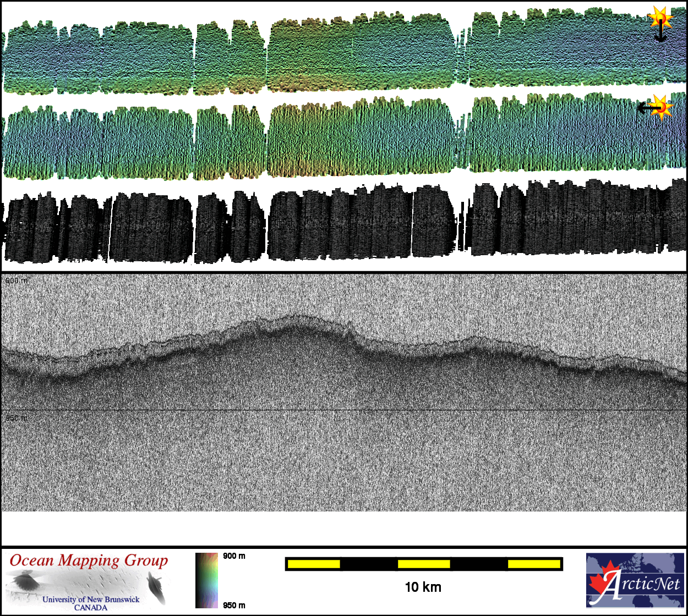This screenshot has width=688, height=616.
Task: Select the 900 m legend label
Action: pos(234,556)
